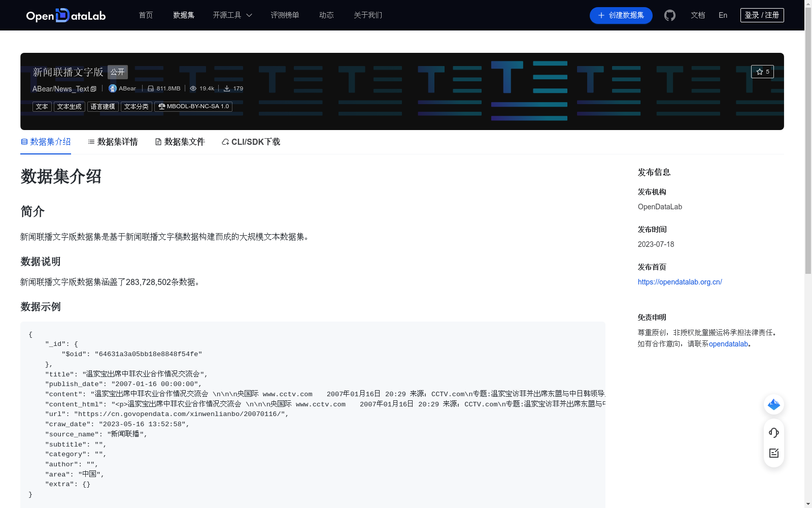Switch to the CLI/SDK下载 tab
The height and width of the screenshot is (508, 812).
tap(251, 142)
